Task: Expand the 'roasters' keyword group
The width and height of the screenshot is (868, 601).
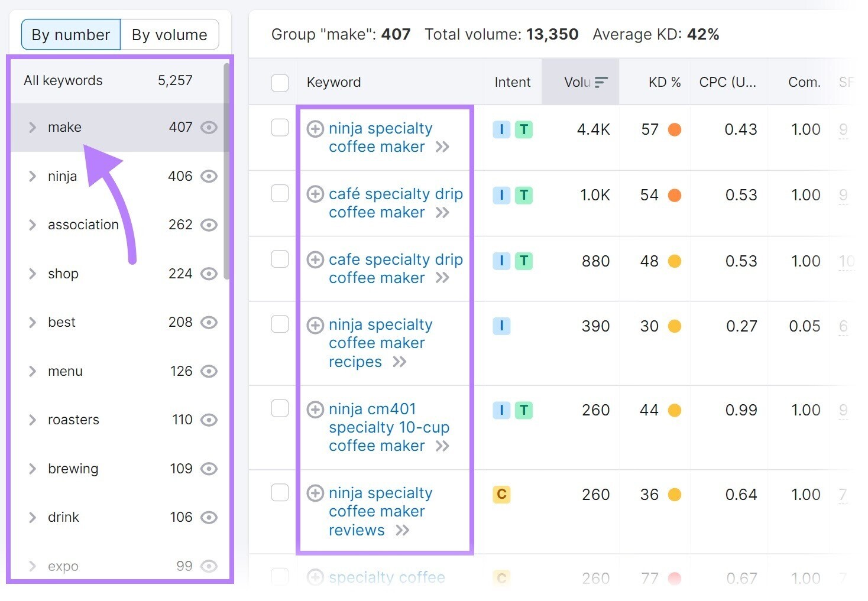Action: (32, 420)
